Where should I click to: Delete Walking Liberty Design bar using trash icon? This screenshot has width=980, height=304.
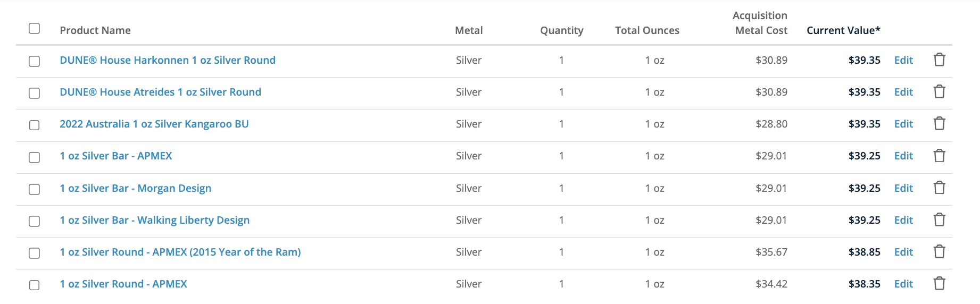click(x=940, y=219)
